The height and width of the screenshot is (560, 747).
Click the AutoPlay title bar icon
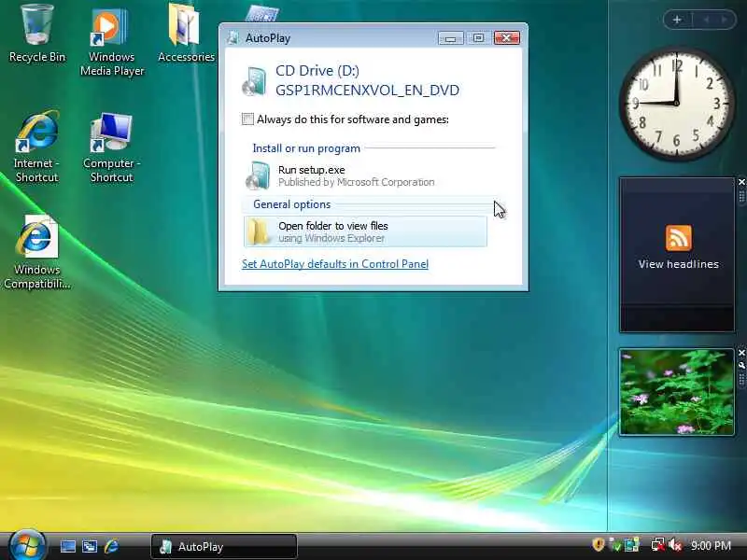coord(233,37)
